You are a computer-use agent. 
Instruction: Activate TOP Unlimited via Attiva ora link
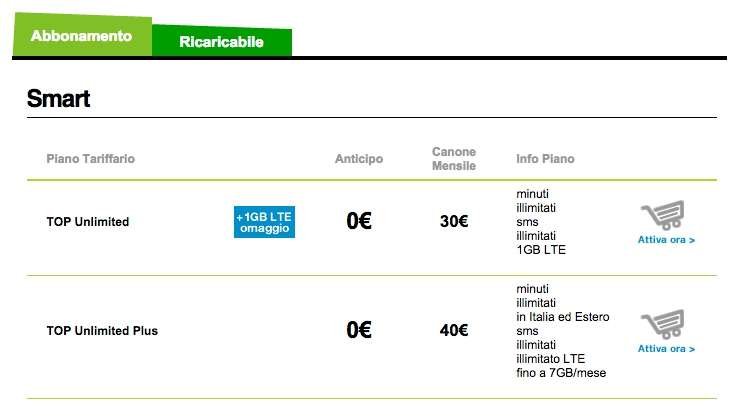666,240
